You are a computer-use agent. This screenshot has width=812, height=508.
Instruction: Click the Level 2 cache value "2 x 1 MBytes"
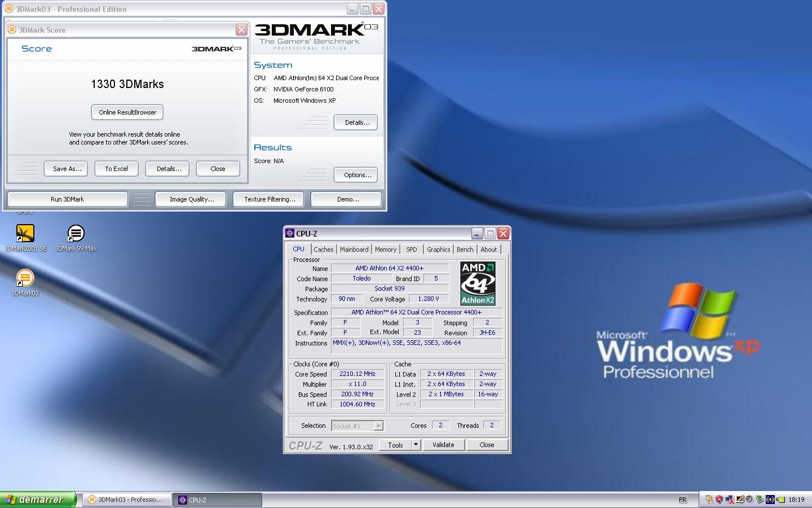click(x=446, y=394)
